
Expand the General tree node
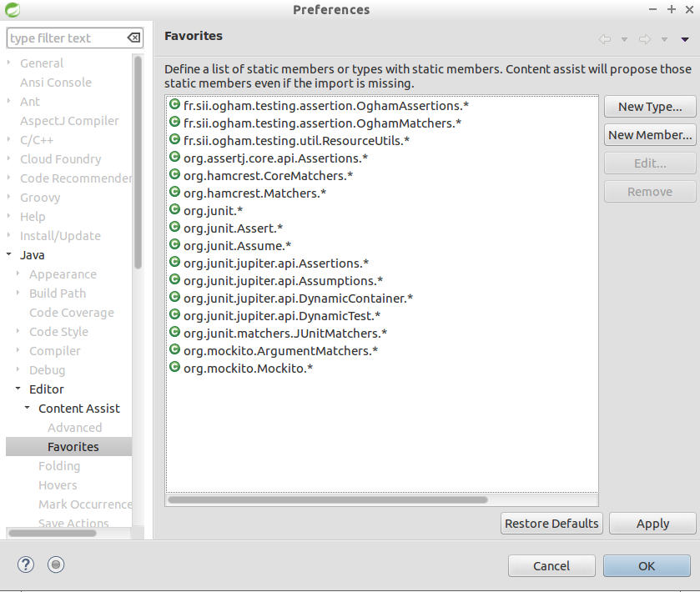coord(8,63)
